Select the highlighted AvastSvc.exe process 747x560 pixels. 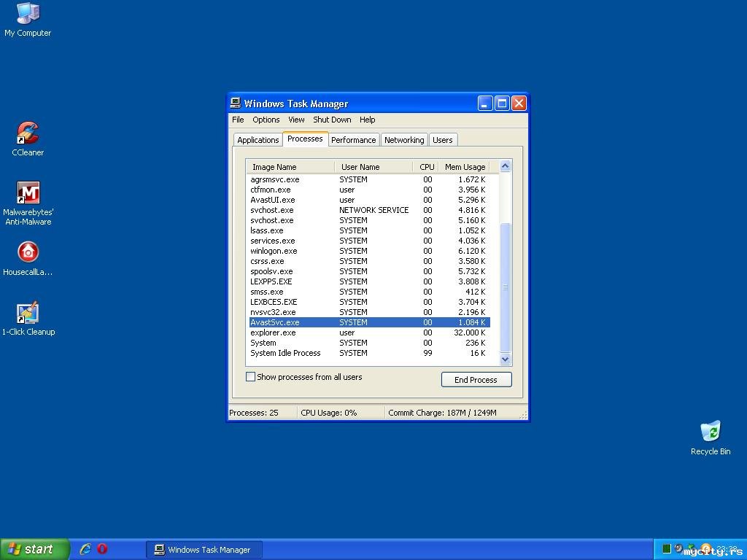[369, 322]
